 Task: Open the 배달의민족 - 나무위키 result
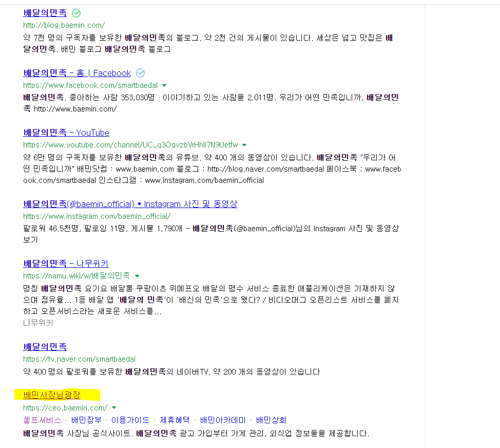tap(66, 264)
